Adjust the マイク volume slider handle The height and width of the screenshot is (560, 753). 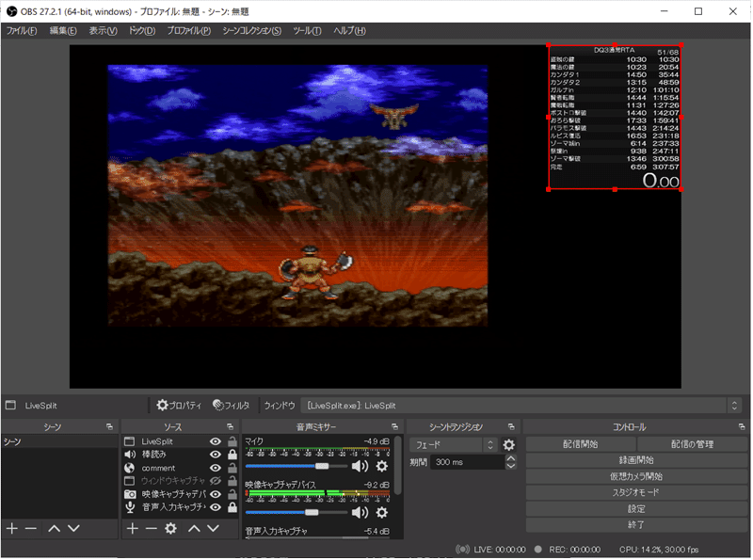point(322,467)
